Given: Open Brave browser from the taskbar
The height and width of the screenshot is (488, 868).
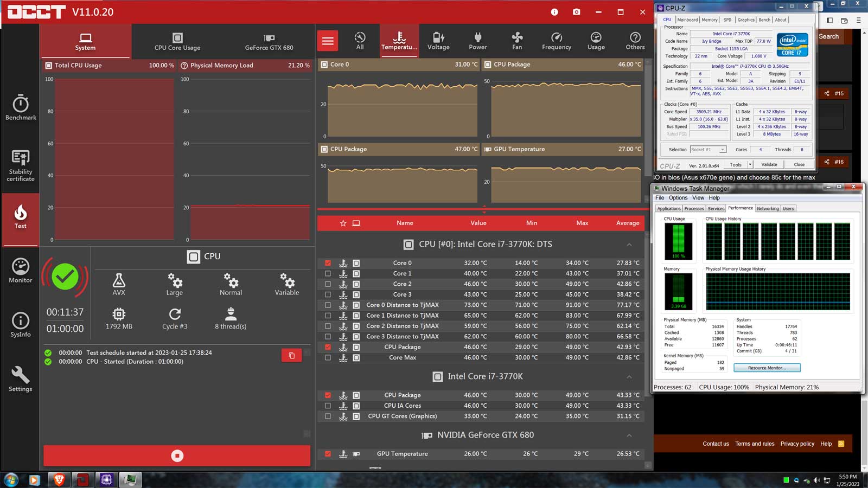Looking at the screenshot, I should pos(59,480).
